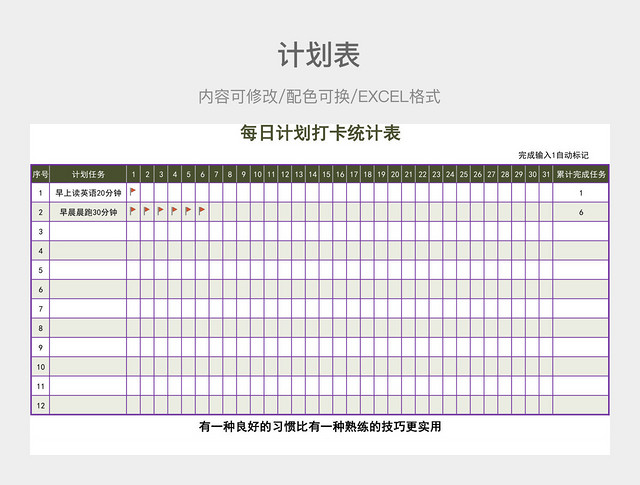This screenshot has width=640, height=485.
Task: Select day 15 column header
Action: [x=326, y=174]
